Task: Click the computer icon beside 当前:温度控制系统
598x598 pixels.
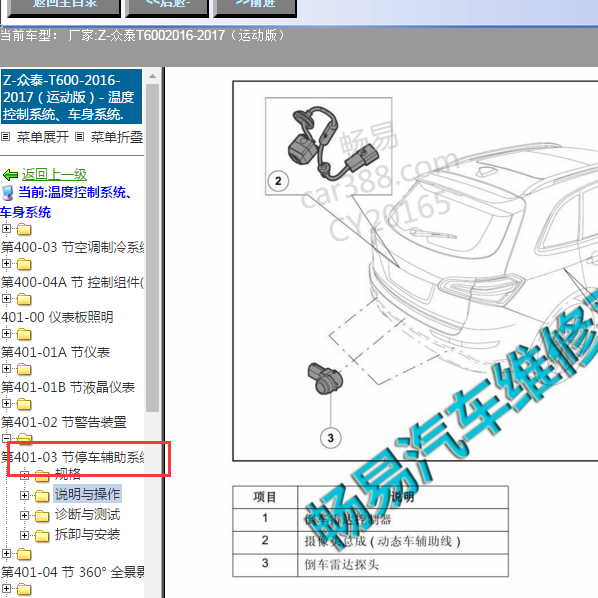Action: coord(8,193)
